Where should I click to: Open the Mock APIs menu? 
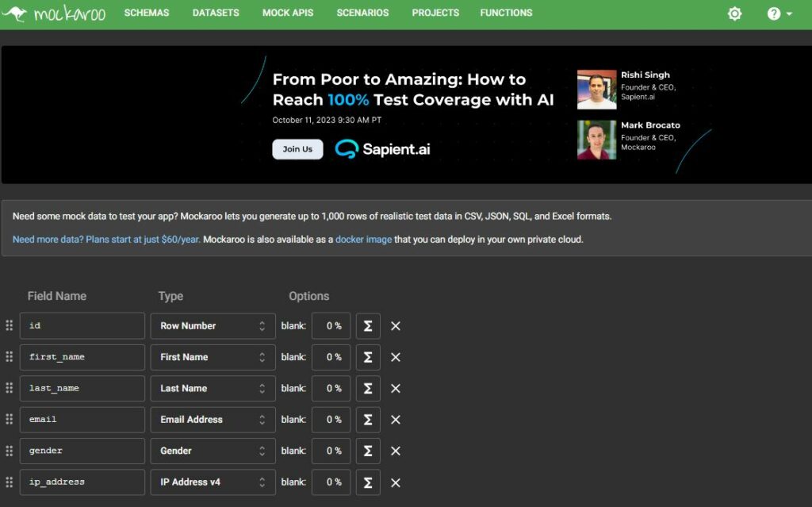[288, 13]
